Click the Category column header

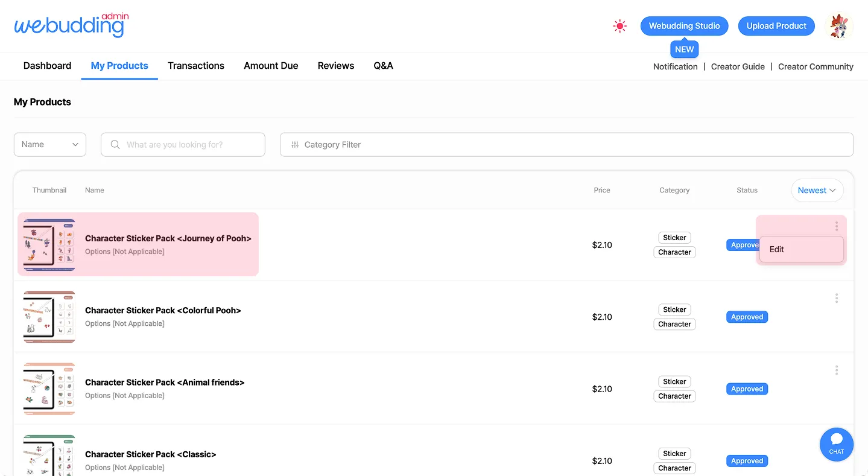point(674,190)
